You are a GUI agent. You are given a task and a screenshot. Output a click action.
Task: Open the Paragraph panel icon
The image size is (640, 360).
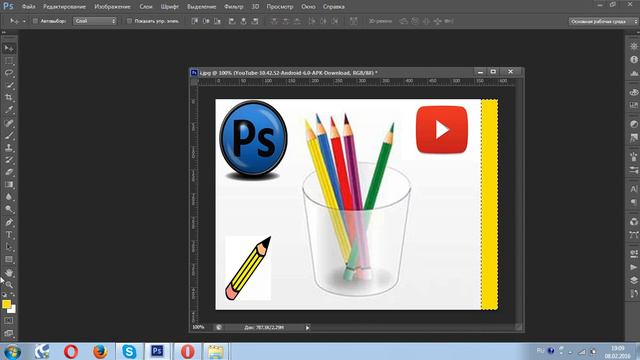[633, 202]
